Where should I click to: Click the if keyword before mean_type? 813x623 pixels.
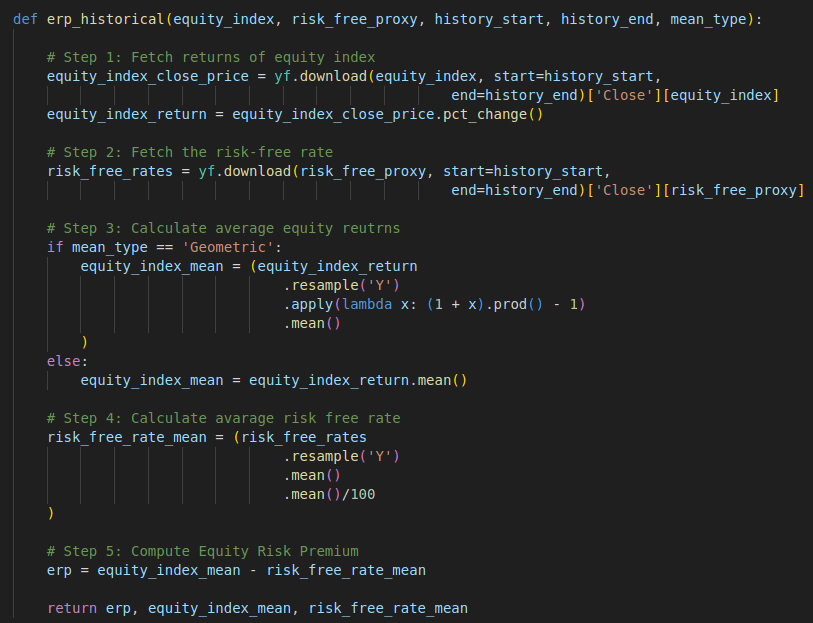55,247
